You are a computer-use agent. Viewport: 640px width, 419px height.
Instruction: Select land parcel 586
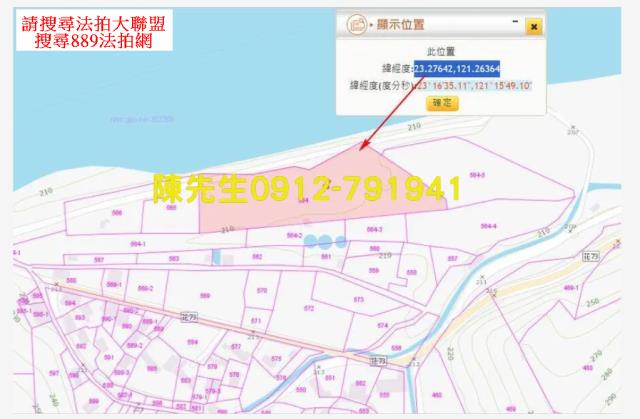[x=118, y=213]
